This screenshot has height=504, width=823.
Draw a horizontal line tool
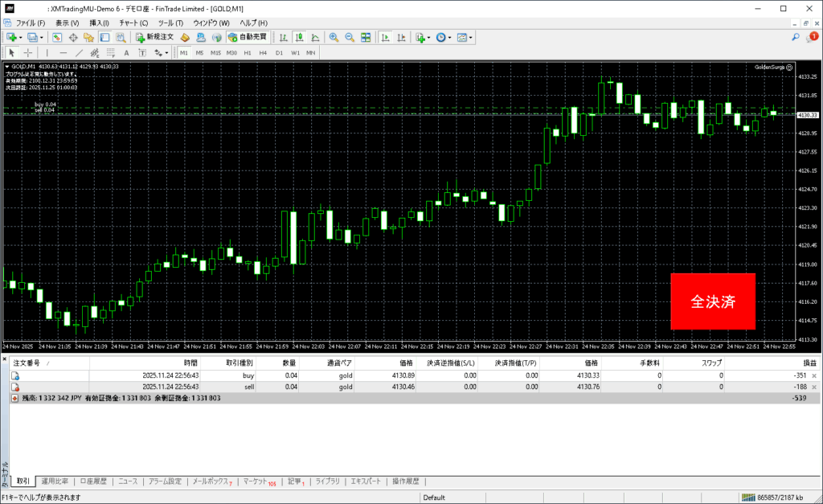coord(63,53)
